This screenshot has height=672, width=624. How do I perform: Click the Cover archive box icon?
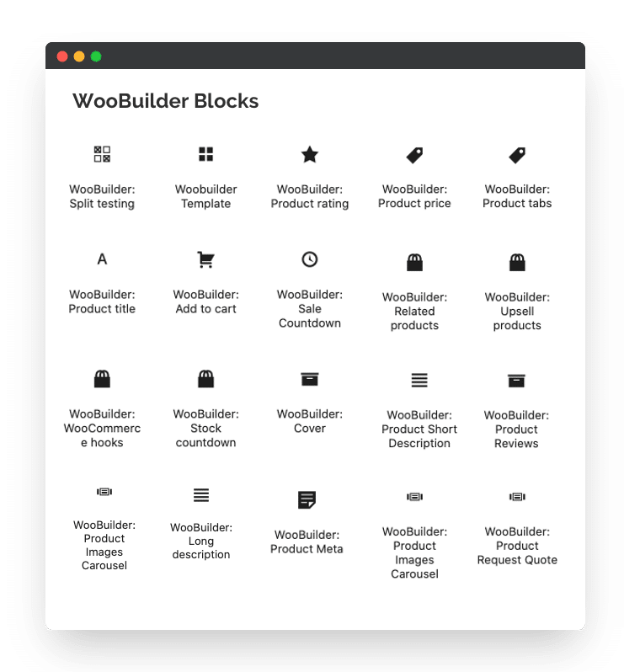click(x=309, y=379)
